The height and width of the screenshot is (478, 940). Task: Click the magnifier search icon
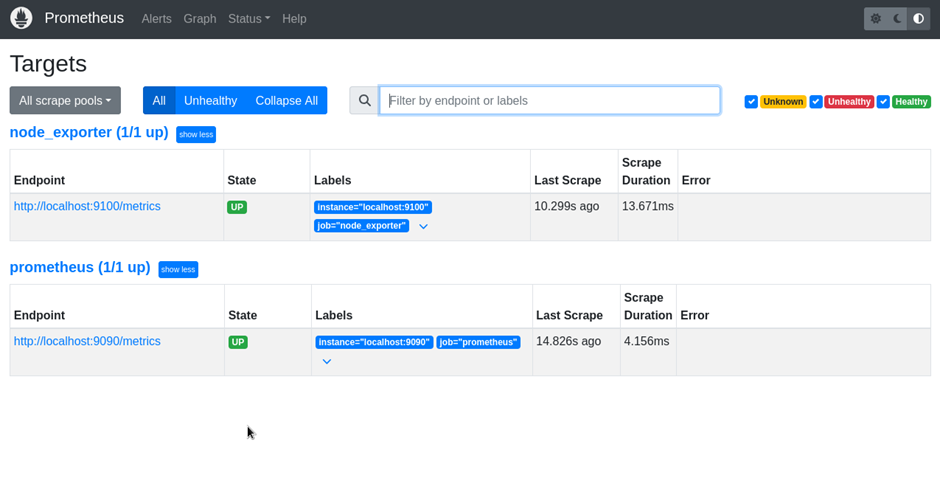point(364,100)
